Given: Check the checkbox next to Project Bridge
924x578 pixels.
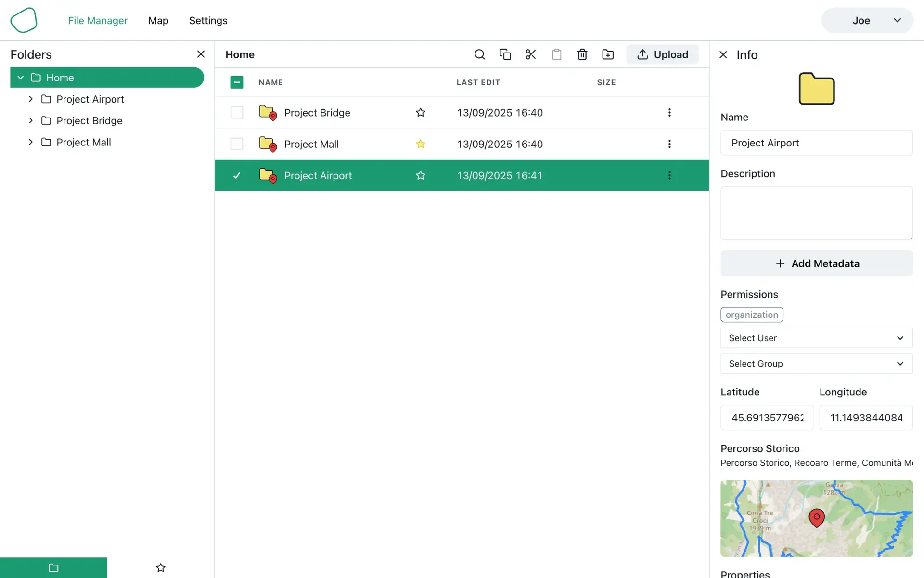Looking at the screenshot, I should (236, 112).
